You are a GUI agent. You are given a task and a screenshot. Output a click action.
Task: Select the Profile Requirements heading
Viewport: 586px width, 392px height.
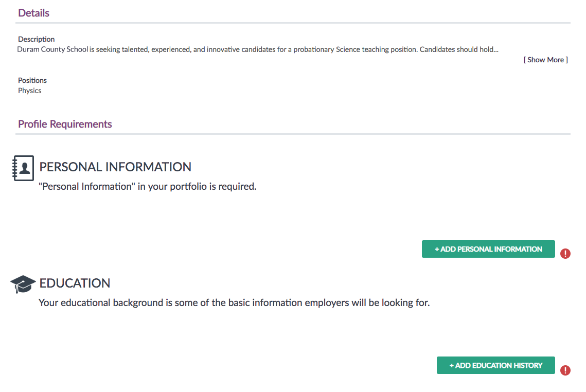coord(65,124)
